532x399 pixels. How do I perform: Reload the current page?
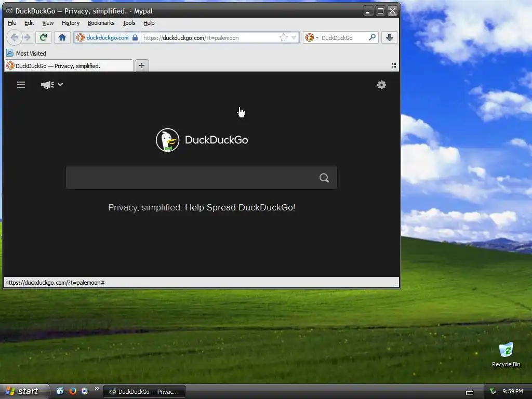click(44, 37)
